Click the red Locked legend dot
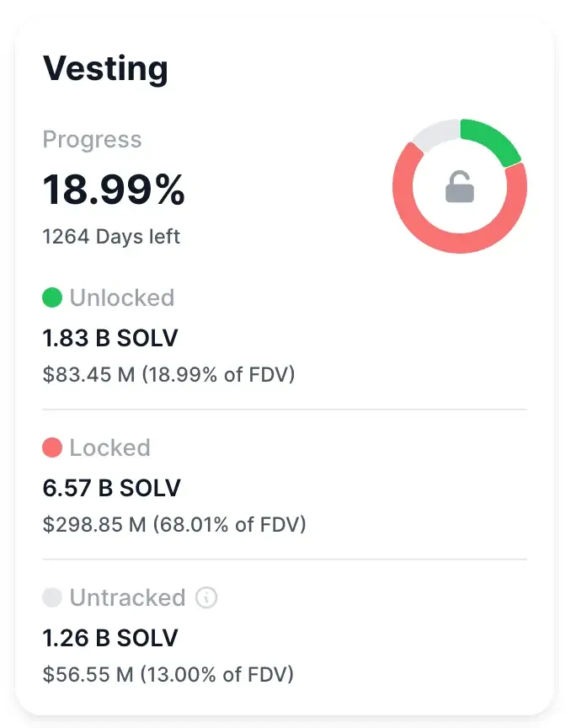Screen dimensions: 571x728 (52, 447)
